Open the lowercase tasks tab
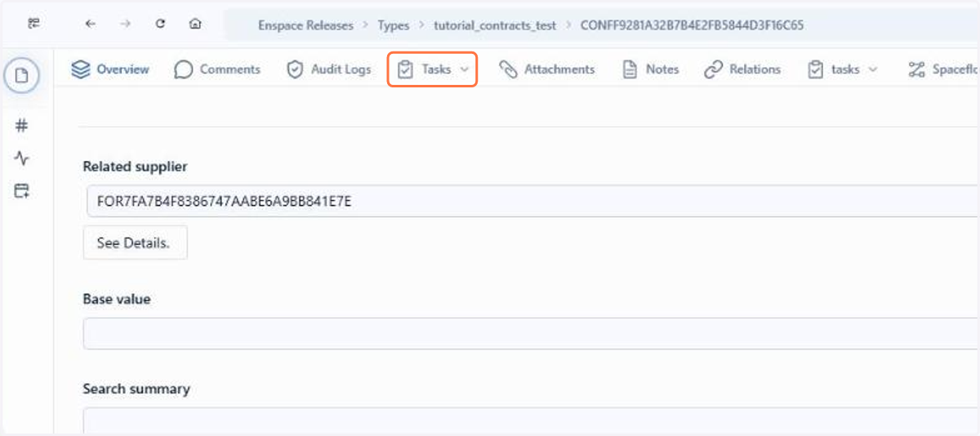The image size is (980, 436). click(x=842, y=70)
